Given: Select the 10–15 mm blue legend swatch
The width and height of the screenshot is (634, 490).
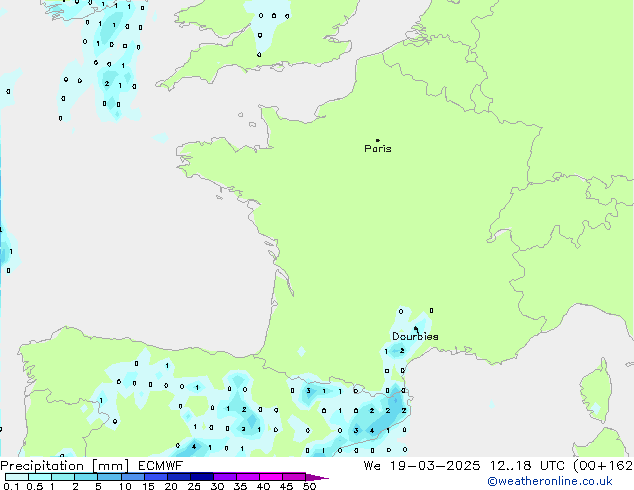Looking at the screenshot, I should click(133, 477).
